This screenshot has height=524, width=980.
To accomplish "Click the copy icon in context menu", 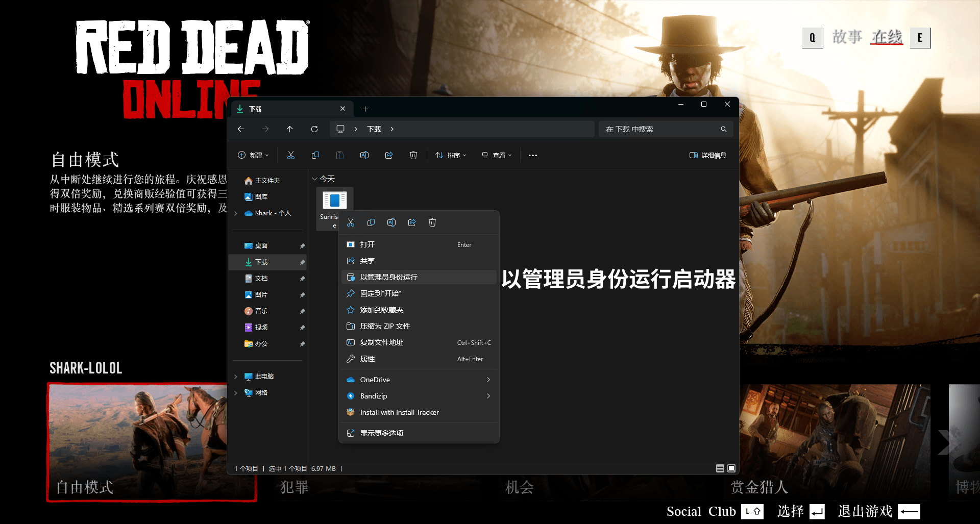I will 371,222.
